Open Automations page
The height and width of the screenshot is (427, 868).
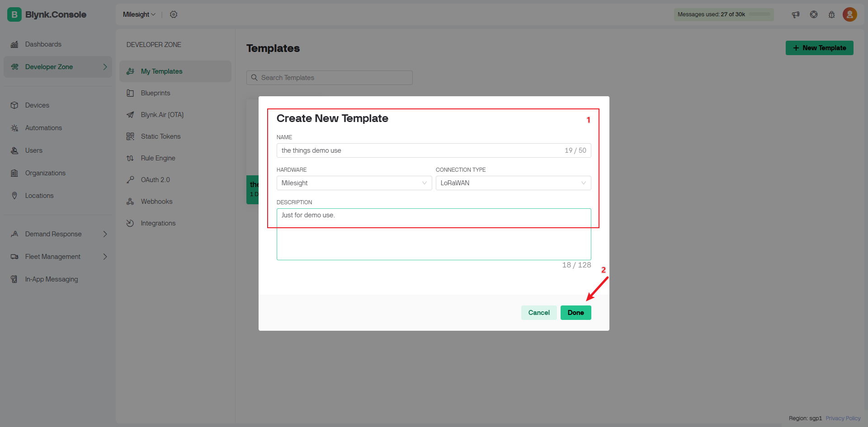click(x=58, y=128)
